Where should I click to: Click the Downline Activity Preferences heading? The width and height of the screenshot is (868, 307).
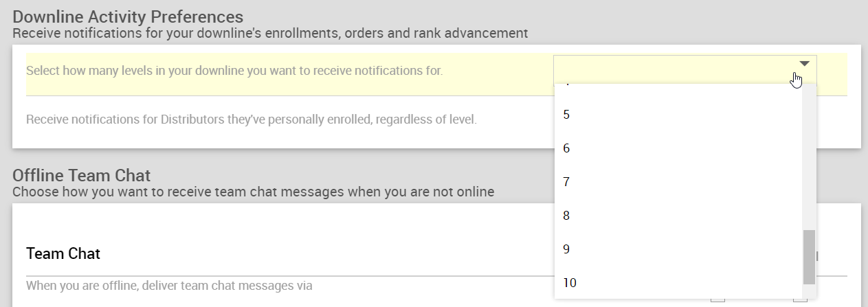tap(128, 16)
